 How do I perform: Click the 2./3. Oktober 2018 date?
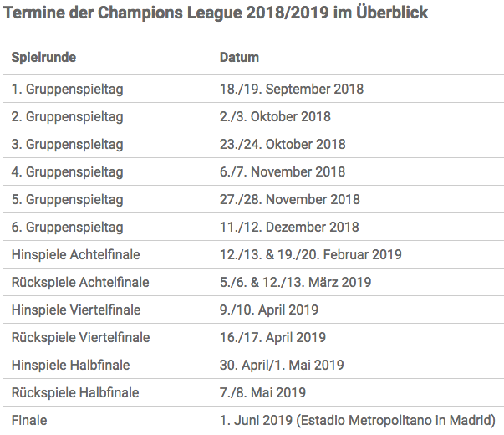pyautogui.click(x=275, y=117)
